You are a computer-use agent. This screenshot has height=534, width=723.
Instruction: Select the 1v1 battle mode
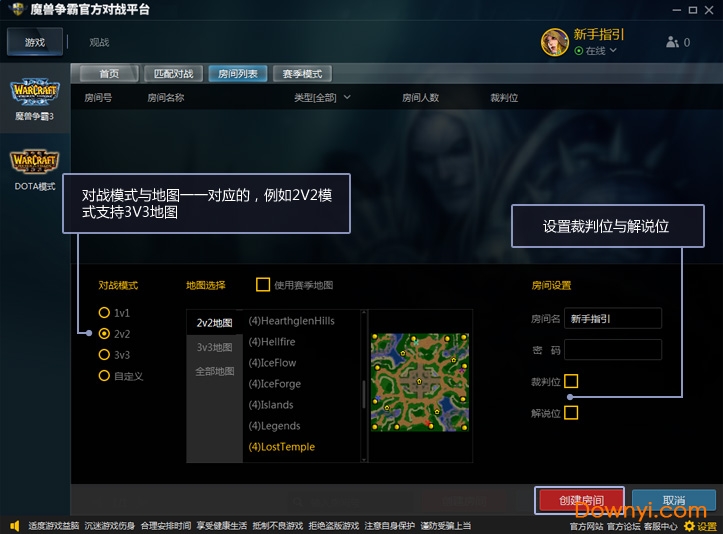click(104, 313)
